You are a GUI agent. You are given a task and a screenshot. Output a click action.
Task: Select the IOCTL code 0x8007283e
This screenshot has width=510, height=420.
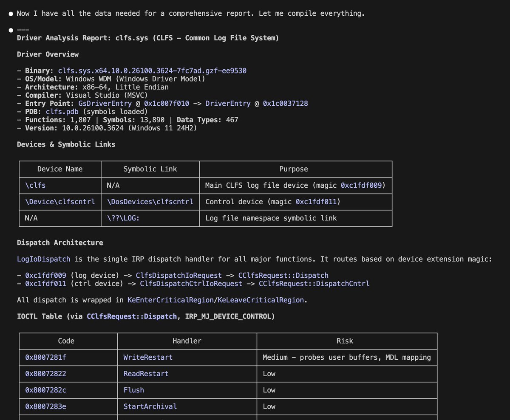45,406
